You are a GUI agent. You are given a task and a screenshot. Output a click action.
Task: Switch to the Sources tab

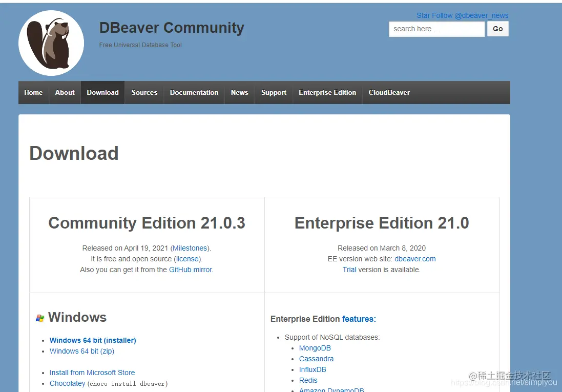point(144,93)
